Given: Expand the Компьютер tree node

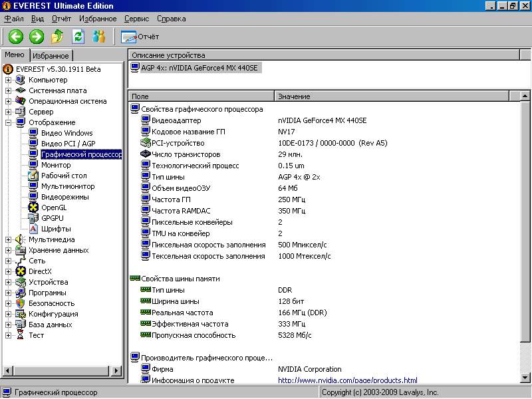Looking at the screenshot, I should click(9, 80).
